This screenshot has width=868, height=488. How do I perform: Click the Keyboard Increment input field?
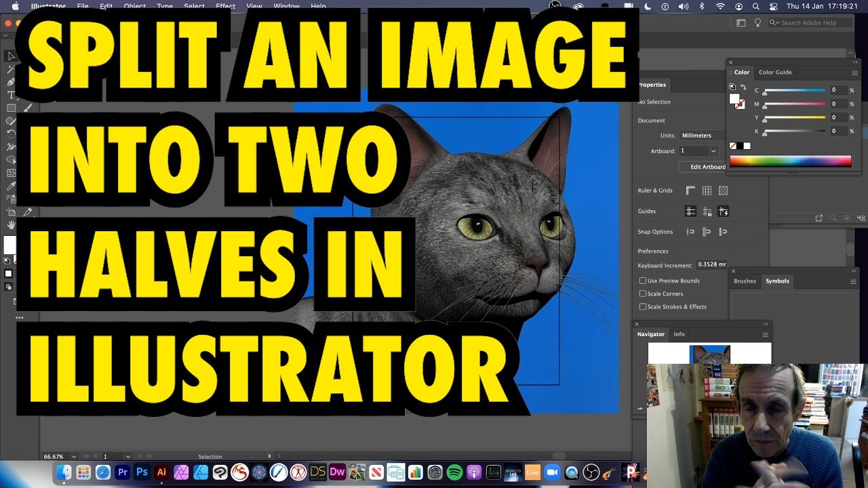tap(711, 265)
